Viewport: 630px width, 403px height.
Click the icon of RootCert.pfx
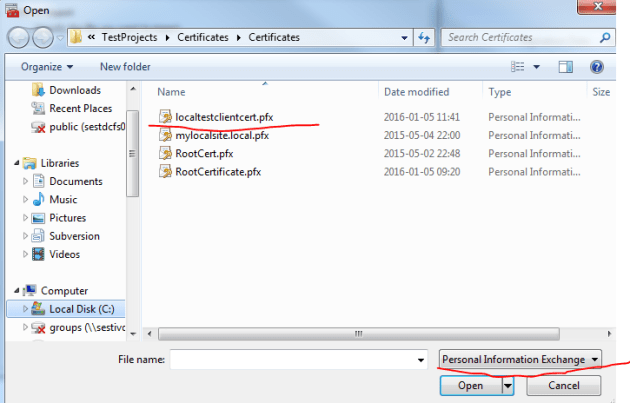[165, 153]
